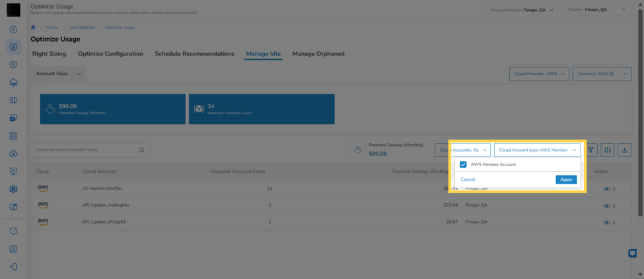Open the blue chat widget bubble
Screen dimensions: 644x279
pyautogui.click(x=633, y=253)
